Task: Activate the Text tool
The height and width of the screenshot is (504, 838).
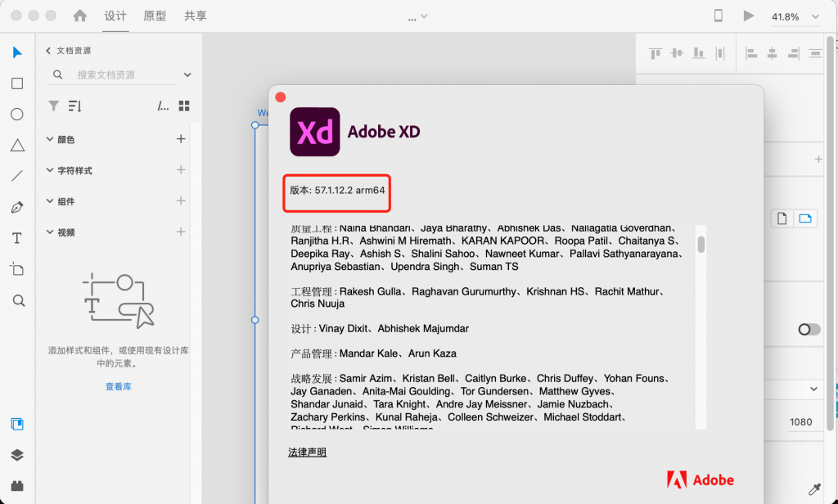Action: coord(16,239)
